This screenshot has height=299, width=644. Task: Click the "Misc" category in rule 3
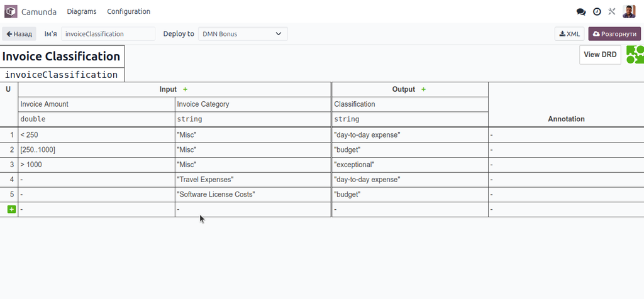253,165
